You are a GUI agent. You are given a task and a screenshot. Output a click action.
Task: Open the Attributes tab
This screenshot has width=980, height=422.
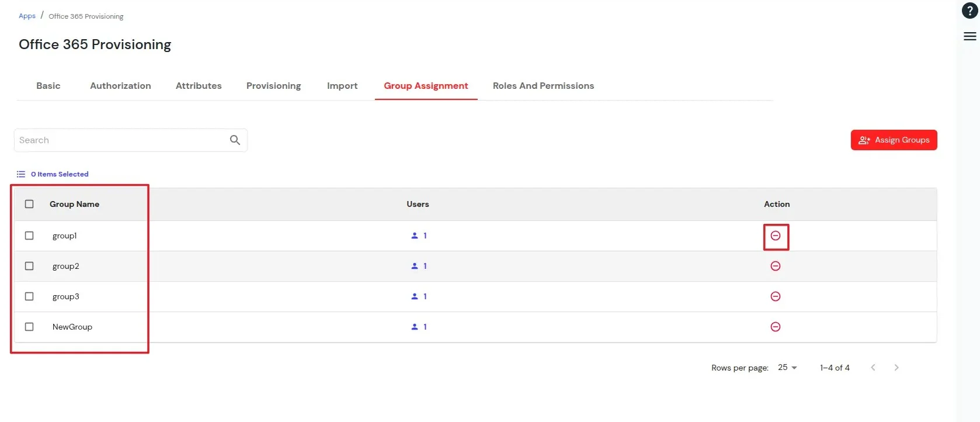[199, 86]
